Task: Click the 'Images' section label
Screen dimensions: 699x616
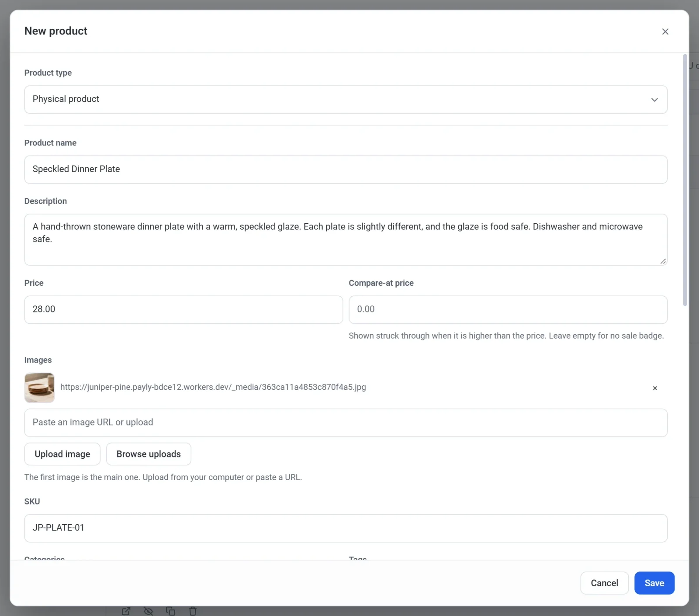Action: tap(38, 360)
